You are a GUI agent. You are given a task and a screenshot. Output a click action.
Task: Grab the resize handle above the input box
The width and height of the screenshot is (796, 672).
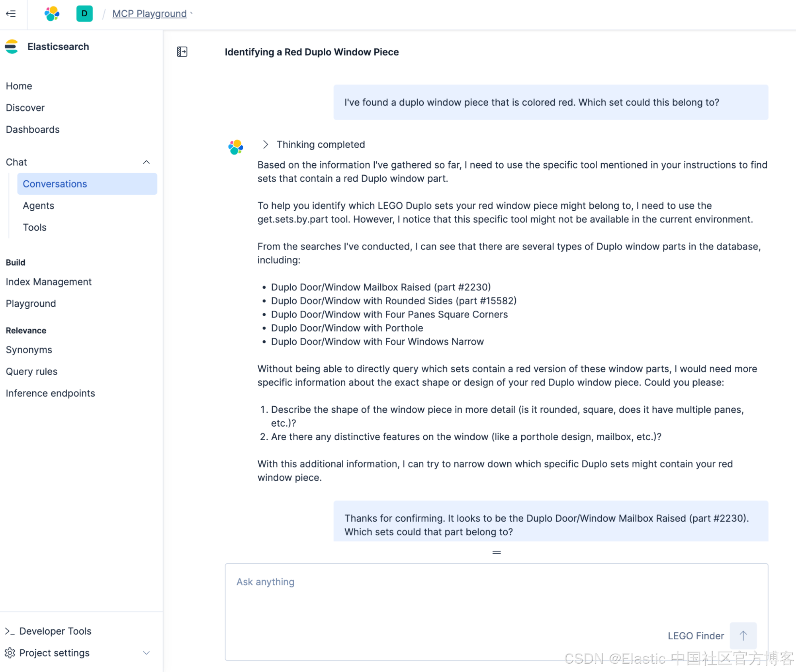(496, 552)
